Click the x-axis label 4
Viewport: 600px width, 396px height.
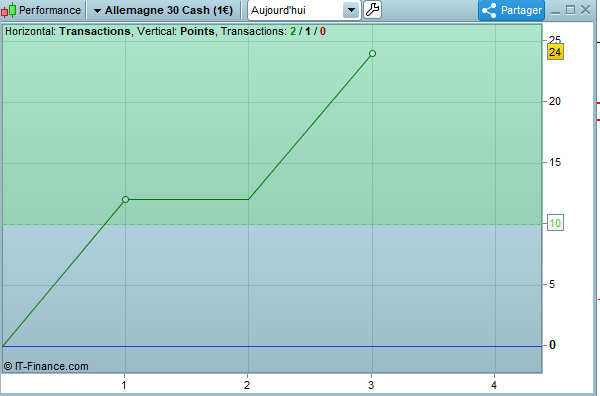(x=494, y=385)
